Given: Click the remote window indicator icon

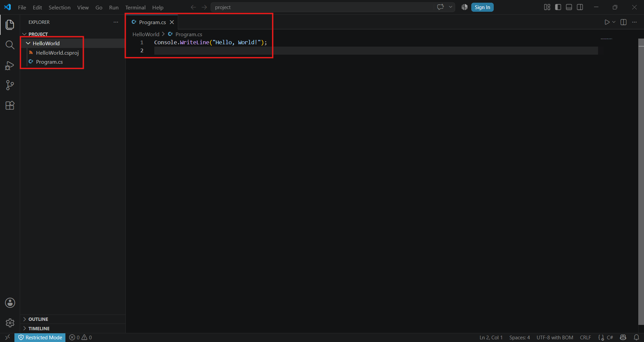Looking at the screenshot, I should point(7,337).
